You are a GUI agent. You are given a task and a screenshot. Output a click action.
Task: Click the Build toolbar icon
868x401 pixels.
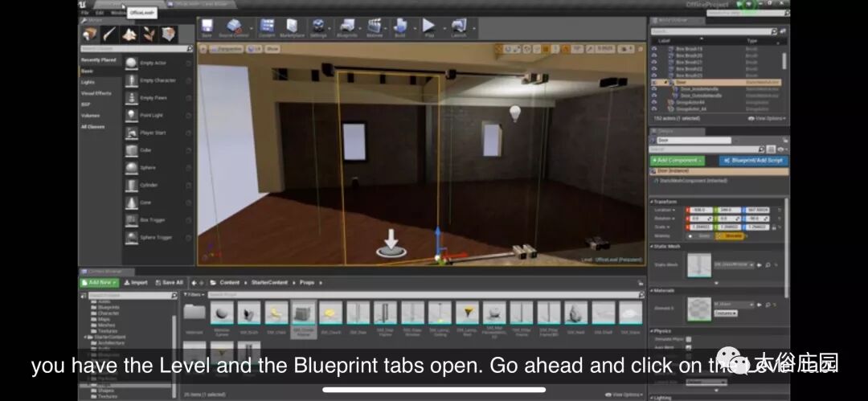click(x=399, y=27)
